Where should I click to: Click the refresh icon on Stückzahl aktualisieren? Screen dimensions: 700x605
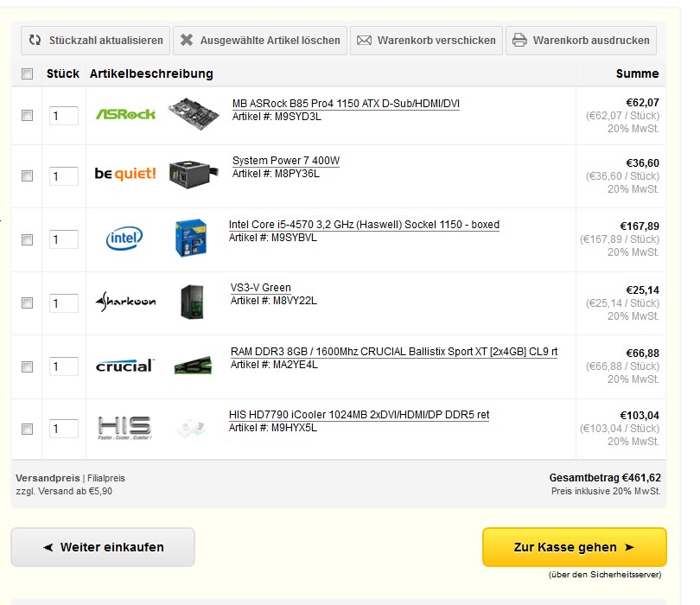(35, 40)
